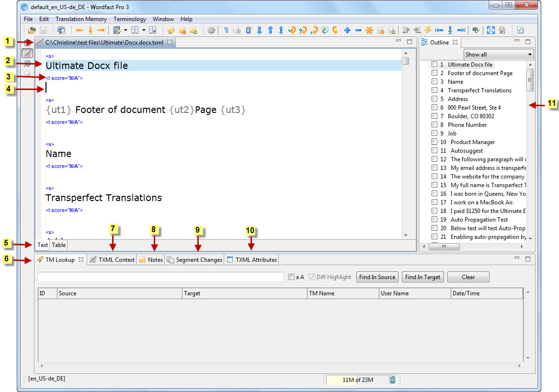
Task: Click the Word document preview icon
Action: [61, 30]
